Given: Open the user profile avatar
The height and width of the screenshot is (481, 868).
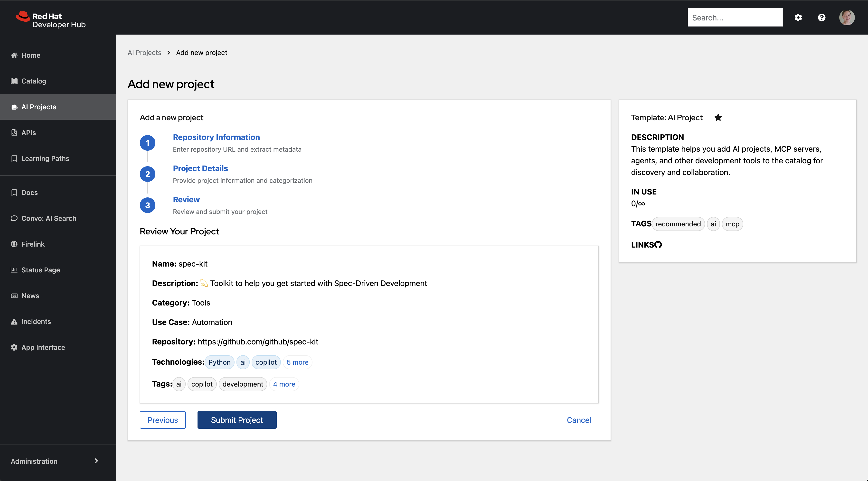Looking at the screenshot, I should point(846,18).
